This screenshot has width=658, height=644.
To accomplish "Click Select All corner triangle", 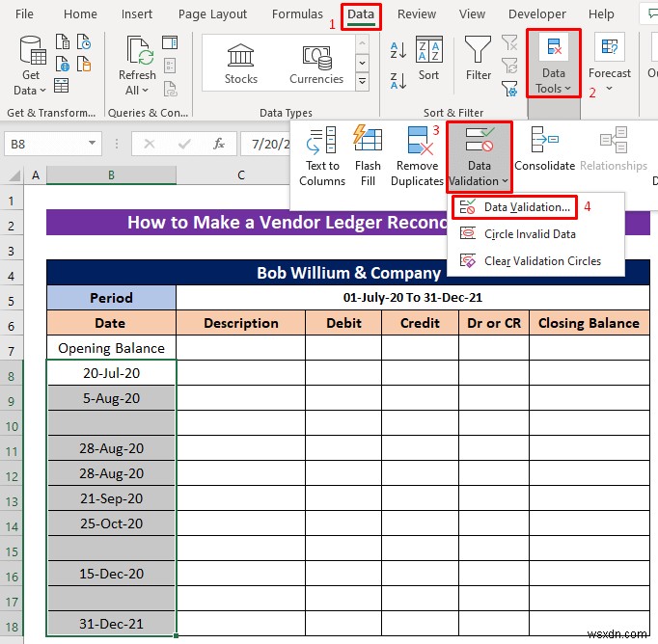I will (14, 175).
